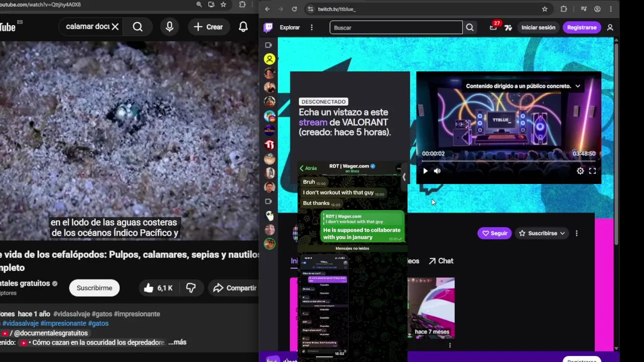Open the Twitch Turbo icon in header
Viewport: 644px width, 362px height.
pyautogui.click(x=508, y=28)
